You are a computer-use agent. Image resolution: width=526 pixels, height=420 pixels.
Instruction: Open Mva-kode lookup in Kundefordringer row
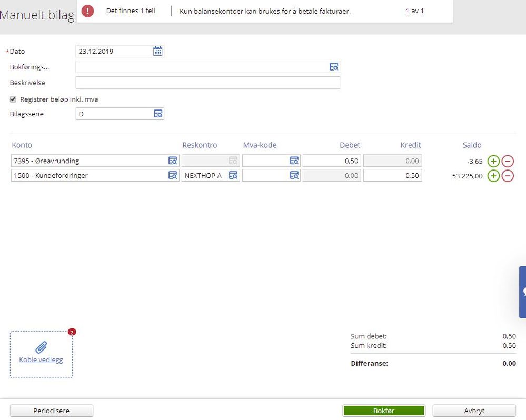tap(294, 175)
